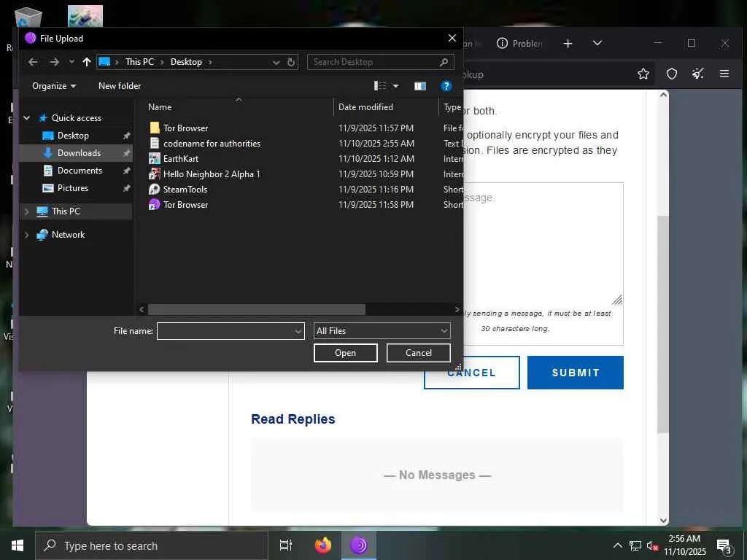Click muted volume tray icon
The width and height of the screenshot is (747, 560).
click(652, 545)
